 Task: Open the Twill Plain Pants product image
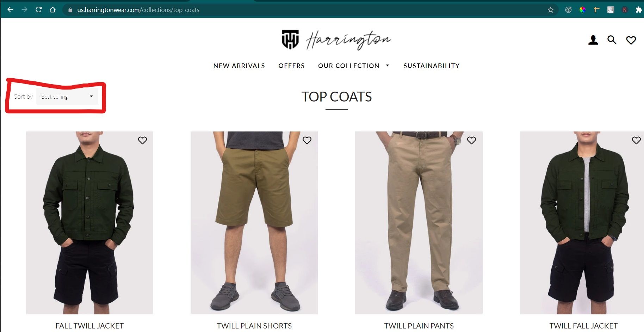(x=419, y=223)
